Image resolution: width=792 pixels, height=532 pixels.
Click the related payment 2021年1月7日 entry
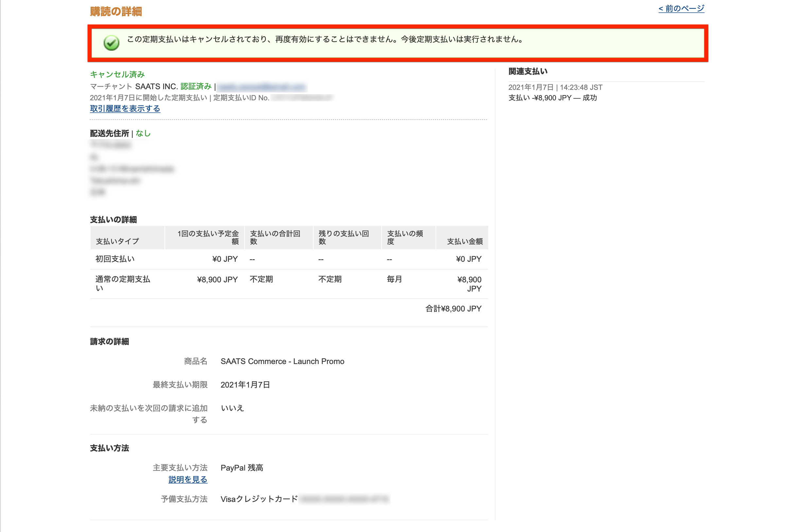pyautogui.click(x=555, y=88)
